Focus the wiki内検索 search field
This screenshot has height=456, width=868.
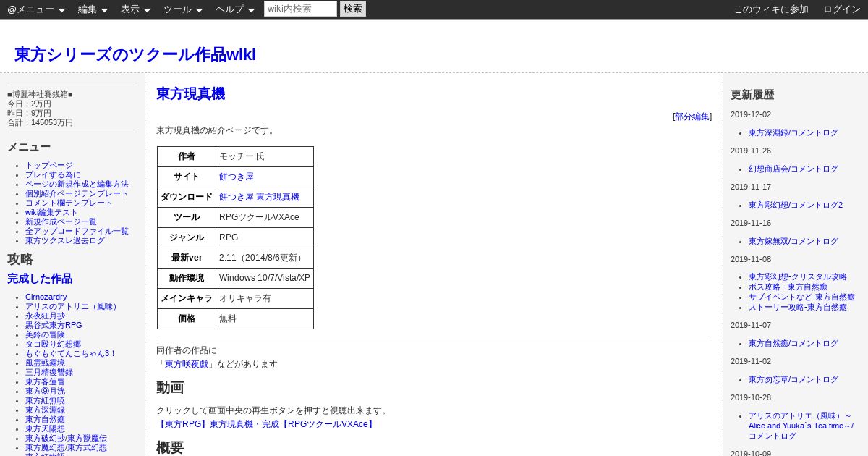pyautogui.click(x=300, y=9)
